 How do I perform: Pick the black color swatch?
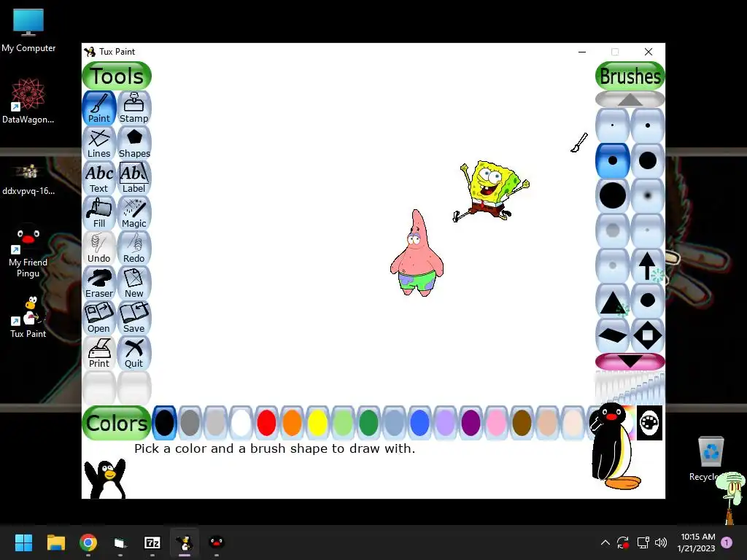click(x=164, y=422)
